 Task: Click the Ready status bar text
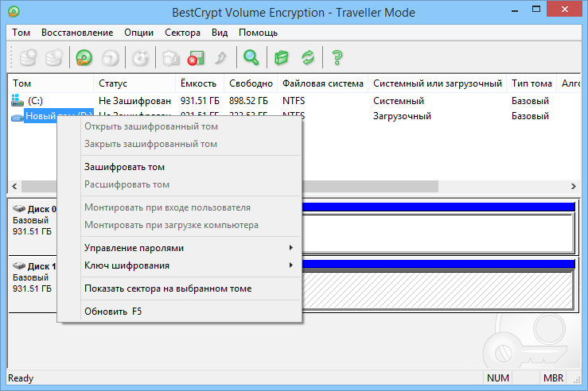[x=21, y=378]
